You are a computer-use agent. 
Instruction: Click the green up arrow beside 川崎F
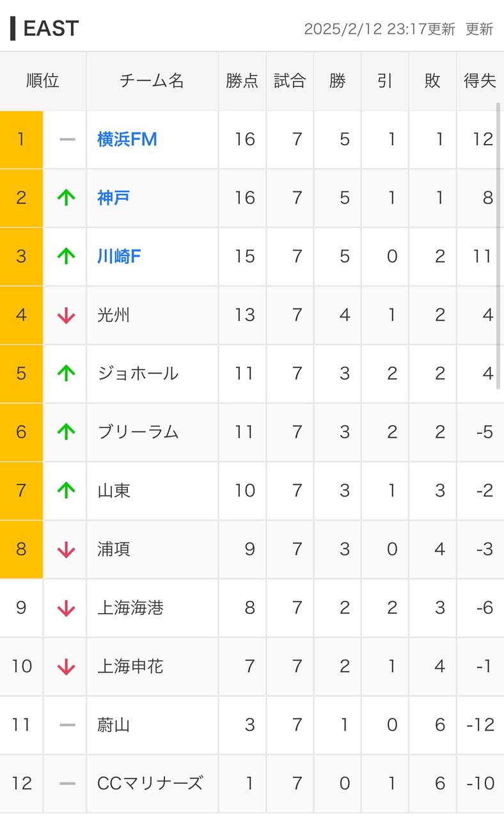tap(66, 257)
